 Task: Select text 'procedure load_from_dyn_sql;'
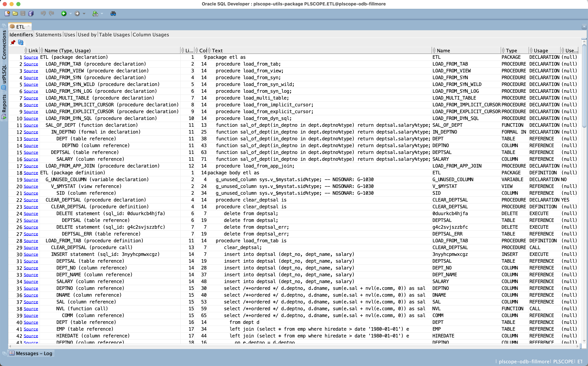[x=254, y=118]
